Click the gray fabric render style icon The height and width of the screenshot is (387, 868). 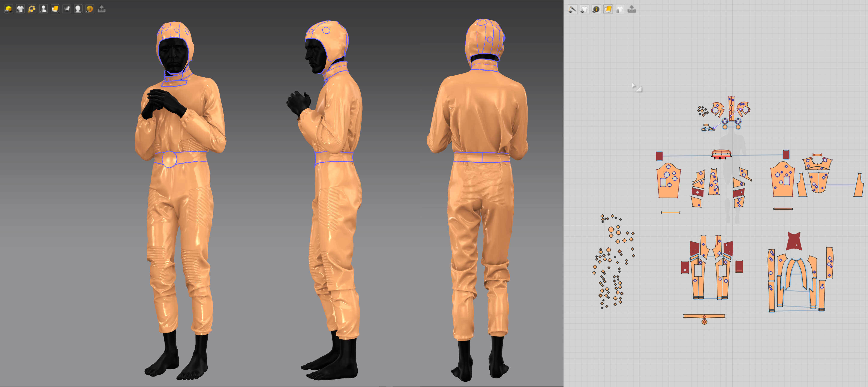click(67, 9)
